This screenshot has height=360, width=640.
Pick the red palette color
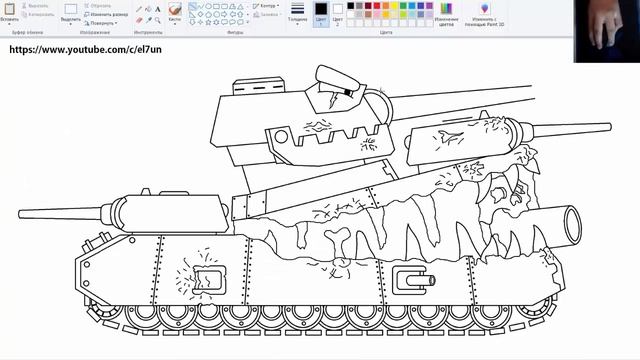coord(377,6)
